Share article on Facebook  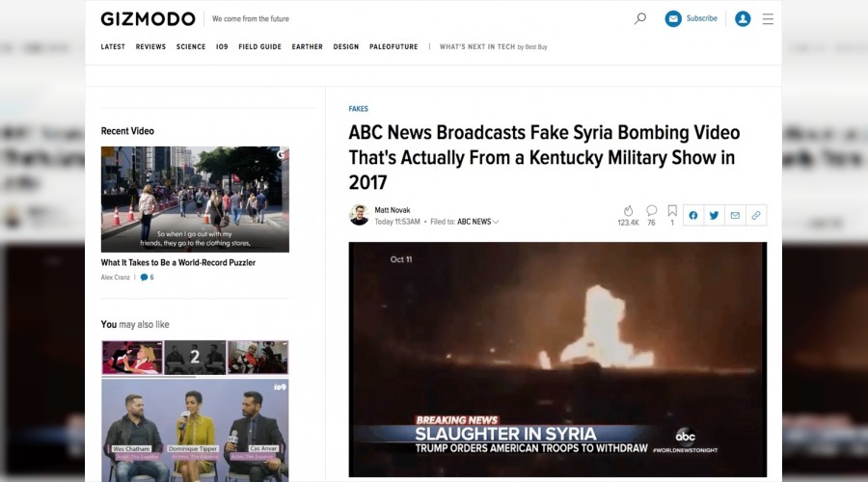point(693,215)
